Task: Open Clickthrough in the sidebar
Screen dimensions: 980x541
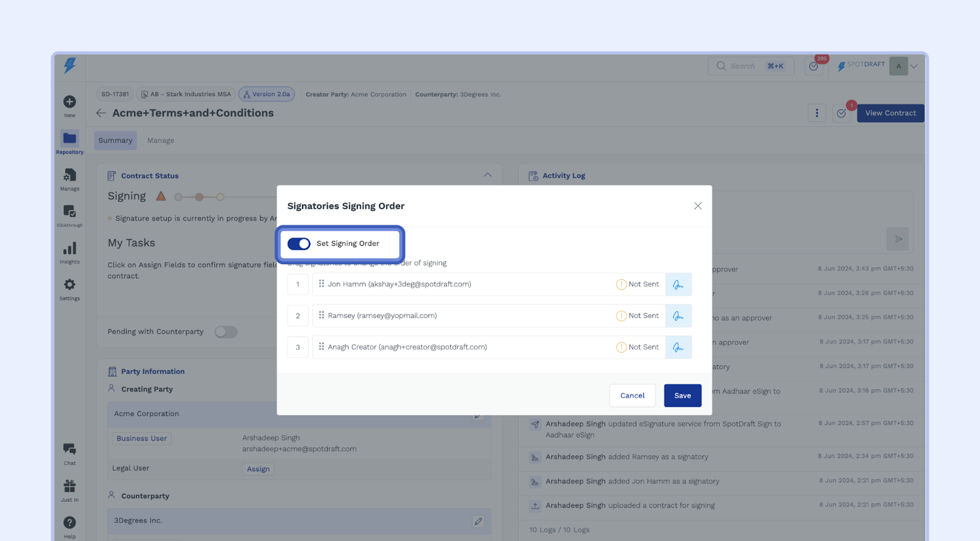Action: [70, 213]
